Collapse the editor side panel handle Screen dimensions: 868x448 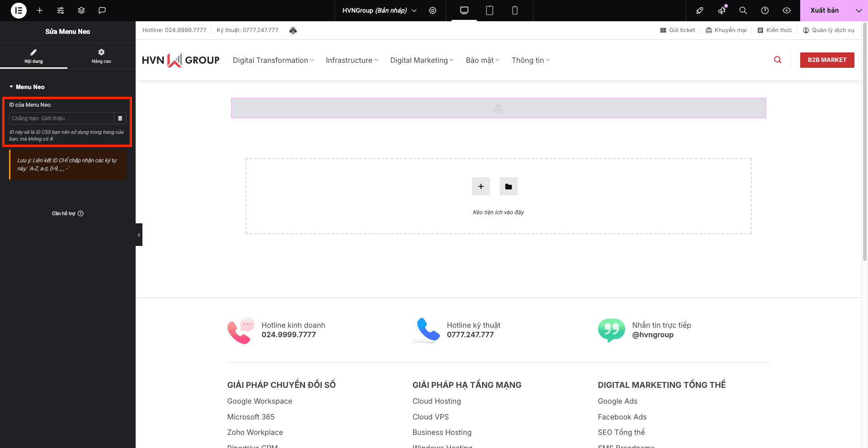pos(139,235)
